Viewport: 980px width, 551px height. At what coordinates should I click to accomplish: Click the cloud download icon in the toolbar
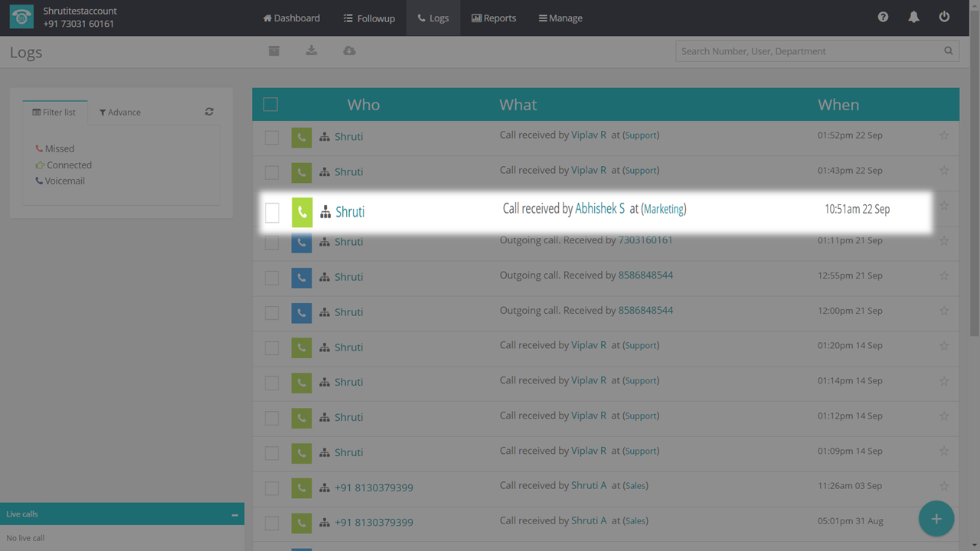(x=349, y=51)
